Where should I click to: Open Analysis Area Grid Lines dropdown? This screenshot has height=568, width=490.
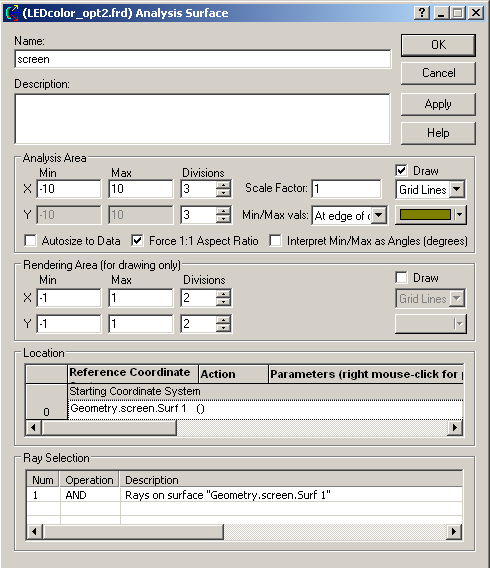457,189
